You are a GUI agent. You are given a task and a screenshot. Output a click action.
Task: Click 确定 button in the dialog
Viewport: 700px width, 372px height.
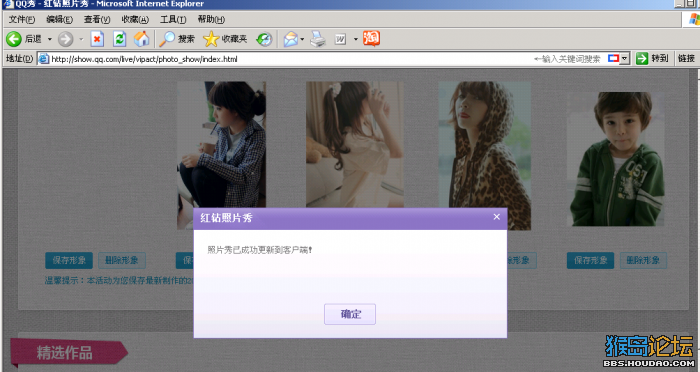[350, 314]
